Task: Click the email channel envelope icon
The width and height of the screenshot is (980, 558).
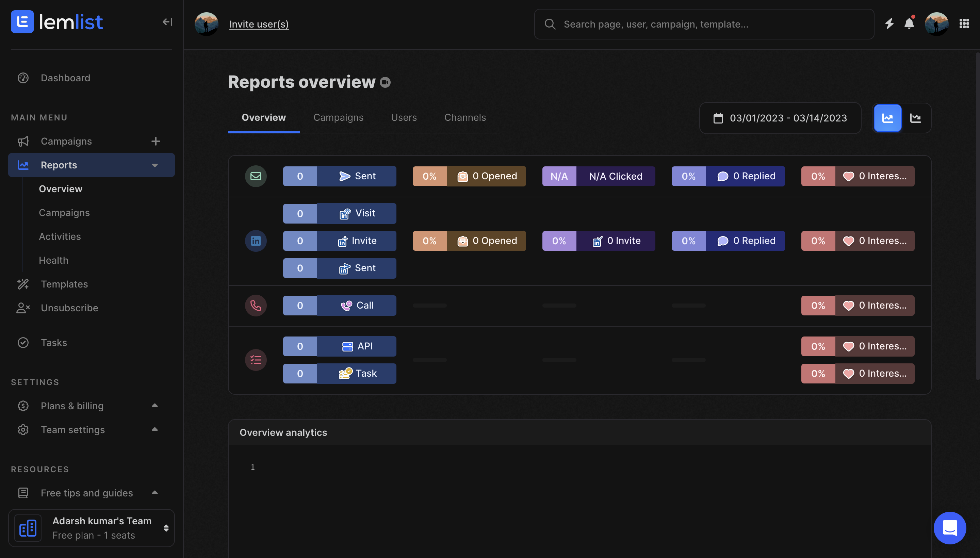Action: [256, 176]
